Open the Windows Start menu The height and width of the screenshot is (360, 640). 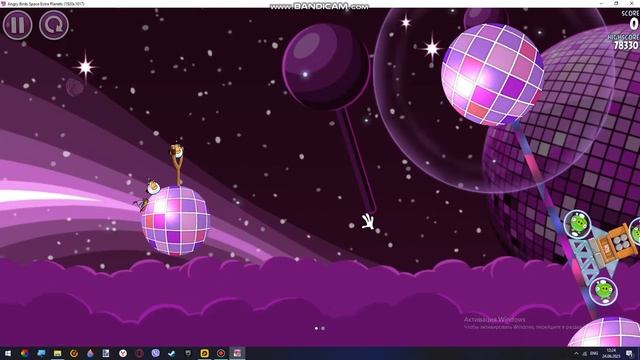click(8, 353)
